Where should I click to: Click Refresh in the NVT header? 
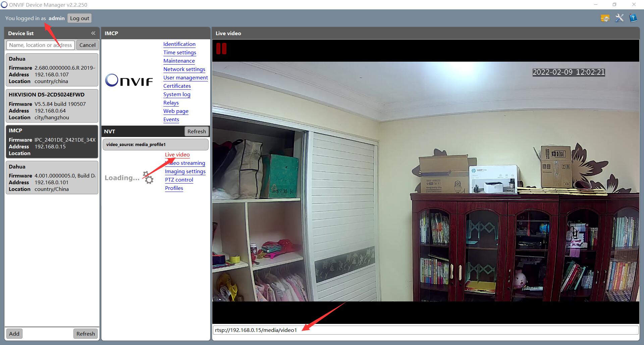[x=197, y=132]
